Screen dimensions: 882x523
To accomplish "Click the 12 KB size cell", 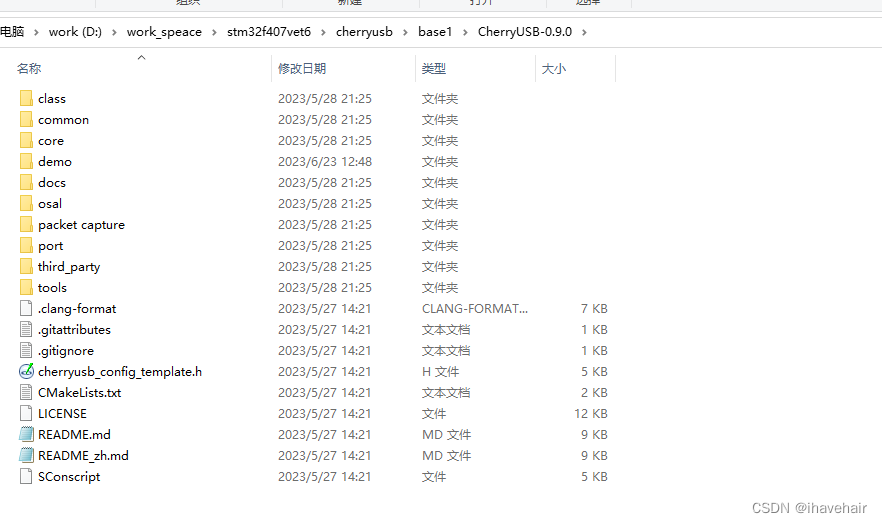I will point(591,413).
